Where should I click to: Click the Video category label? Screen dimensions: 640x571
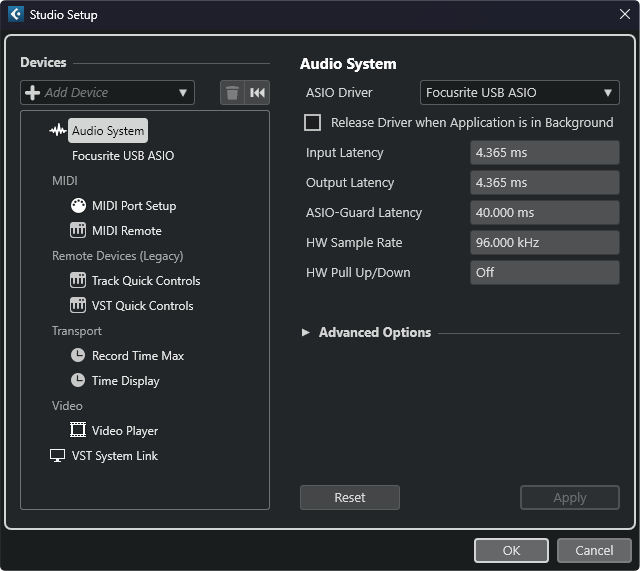67,406
